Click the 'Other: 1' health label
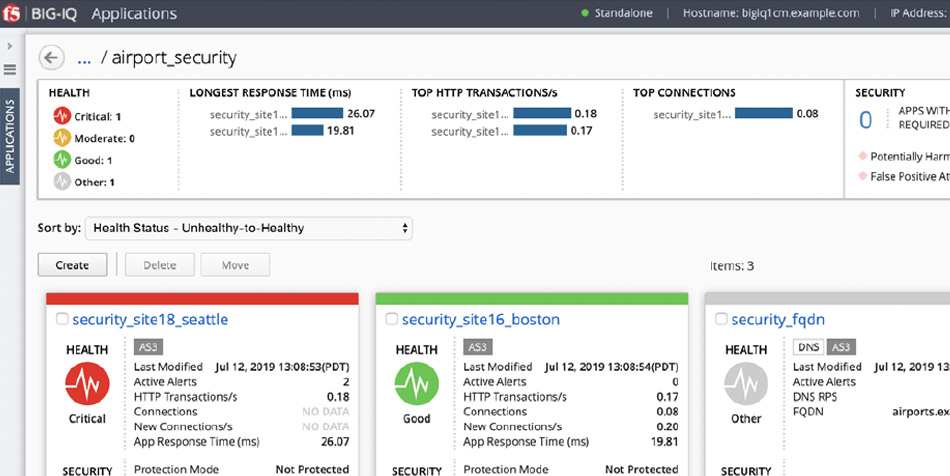The height and width of the screenshot is (476, 950). [94, 182]
